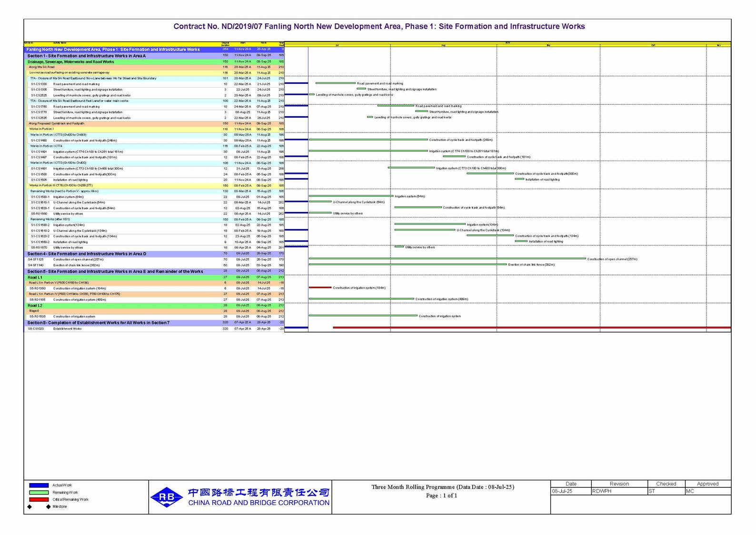Click activity ID S5-RD1660
This screenshot has width=756, height=535.
[39, 214]
